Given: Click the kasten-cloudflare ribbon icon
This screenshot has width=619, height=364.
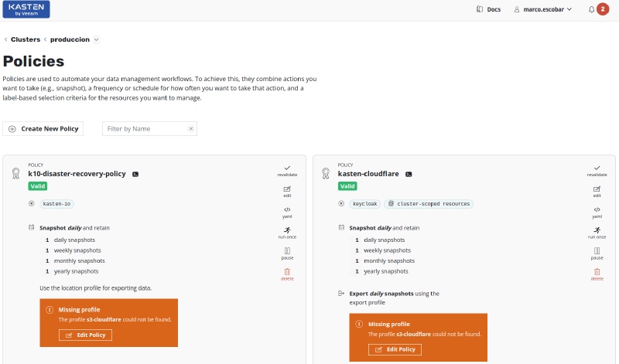Looking at the screenshot, I should (x=326, y=174).
